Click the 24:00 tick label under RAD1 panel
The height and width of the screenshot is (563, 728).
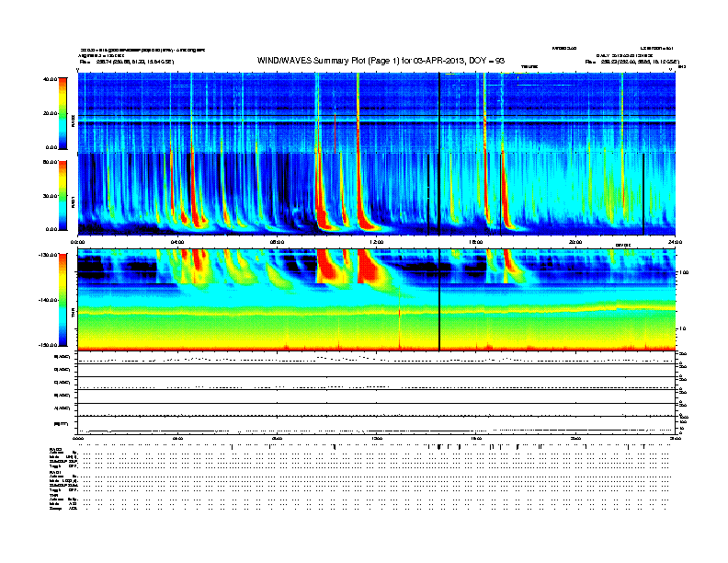(x=675, y=242)
